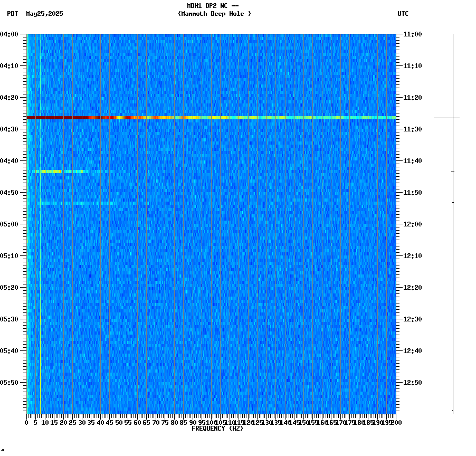Click the (Mammoth Deep Hole) label
The image size is (476, 456).
click(x=214, y=14)
